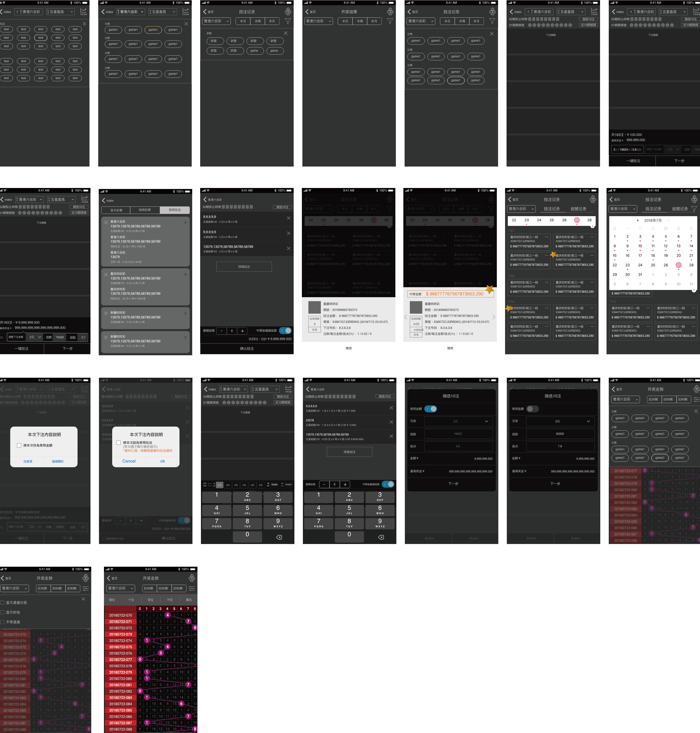Switch to the 信用彩票 tab
The height and width of the screenshot is (733, 700).
pos(145,210)
